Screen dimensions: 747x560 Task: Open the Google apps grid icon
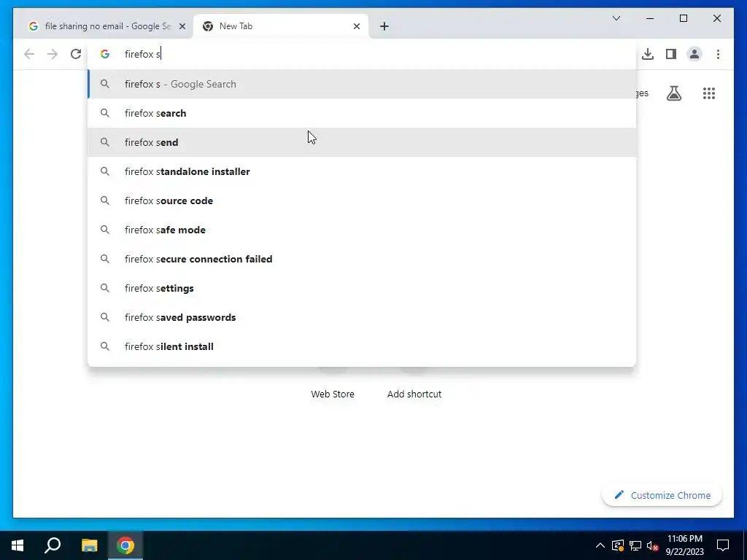coord(709,93)
